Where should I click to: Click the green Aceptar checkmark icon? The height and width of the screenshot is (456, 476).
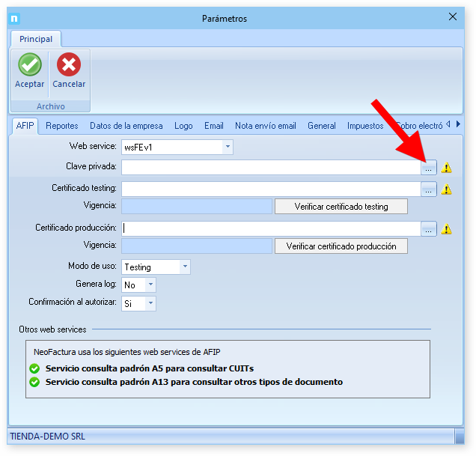point(30,65)
